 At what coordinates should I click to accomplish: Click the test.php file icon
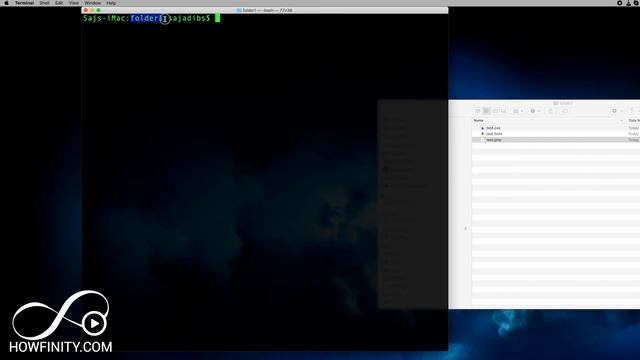coord(482,140)
